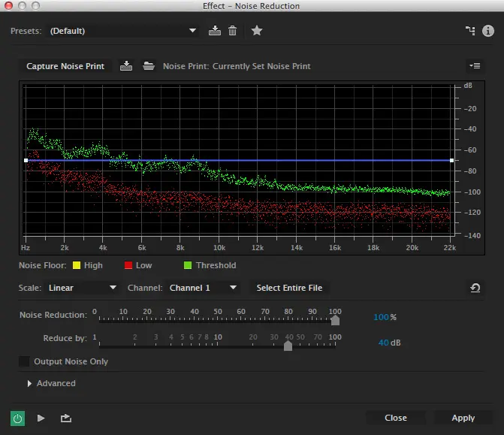Open the channel map editor icon

(x=470, y=31)
